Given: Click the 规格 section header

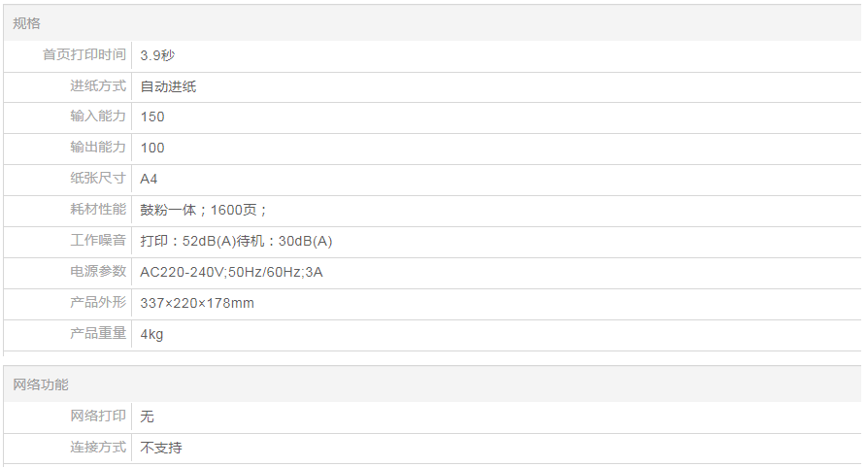Looking at the screenshot, I should pos(27,23).
